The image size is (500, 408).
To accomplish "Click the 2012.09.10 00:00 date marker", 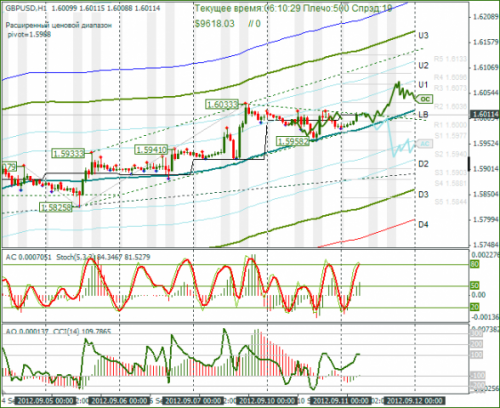I will coord(267,401).
